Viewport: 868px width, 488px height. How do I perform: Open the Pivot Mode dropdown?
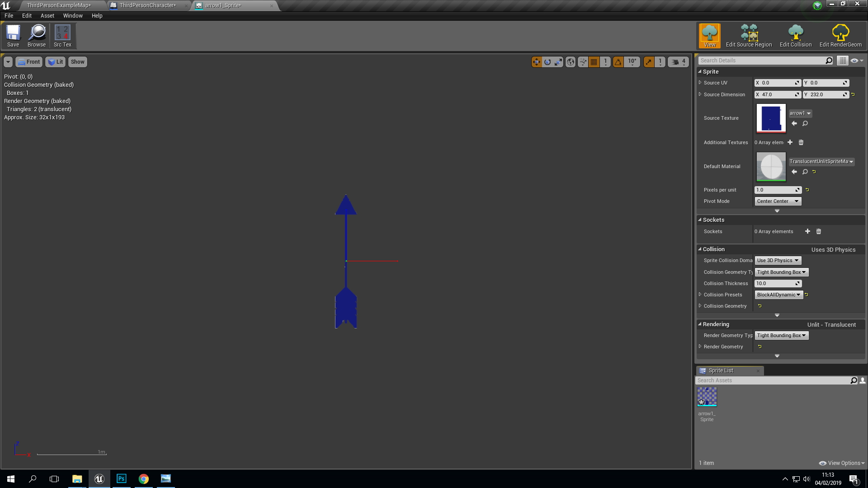tap(778, 202)
